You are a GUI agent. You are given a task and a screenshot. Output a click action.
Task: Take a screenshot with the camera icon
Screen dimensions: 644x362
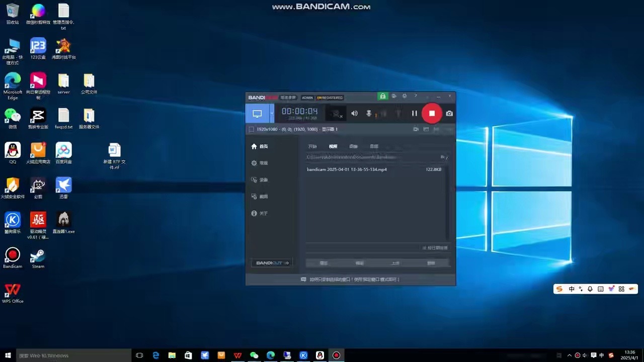click(449, 114)
